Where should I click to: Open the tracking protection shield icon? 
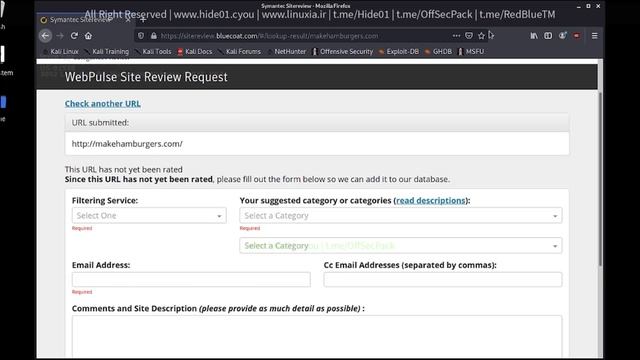141,36
